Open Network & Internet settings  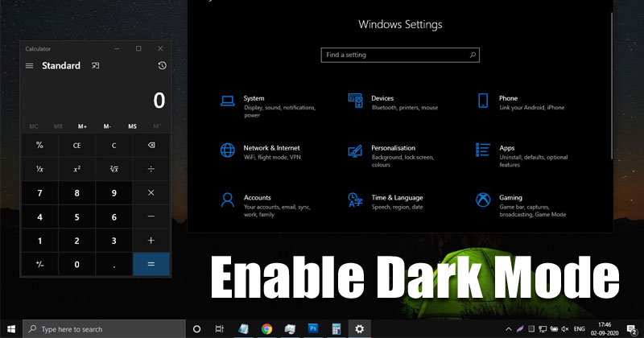[261, 152]
